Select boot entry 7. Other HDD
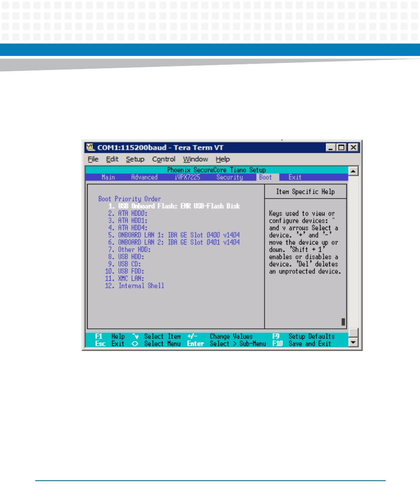 (129, 250)
